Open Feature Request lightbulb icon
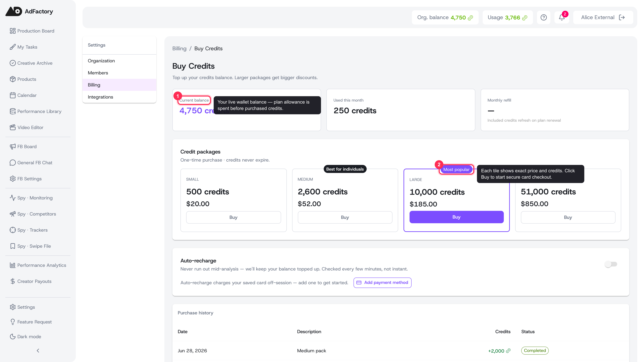This screenshot has width=644, height=362. pyautogui.click(x=13, y=322)
